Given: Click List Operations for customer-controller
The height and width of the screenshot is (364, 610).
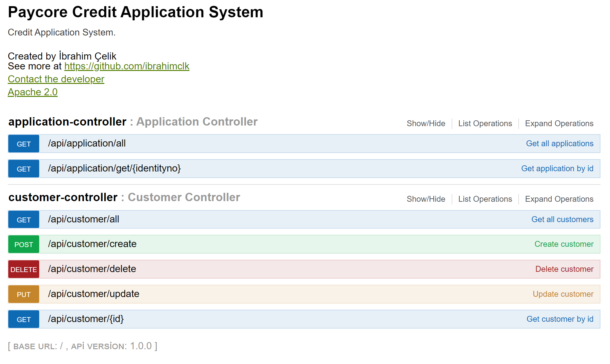Looking at the screenshot, I should pyautogui.click(x=485, y=199).
